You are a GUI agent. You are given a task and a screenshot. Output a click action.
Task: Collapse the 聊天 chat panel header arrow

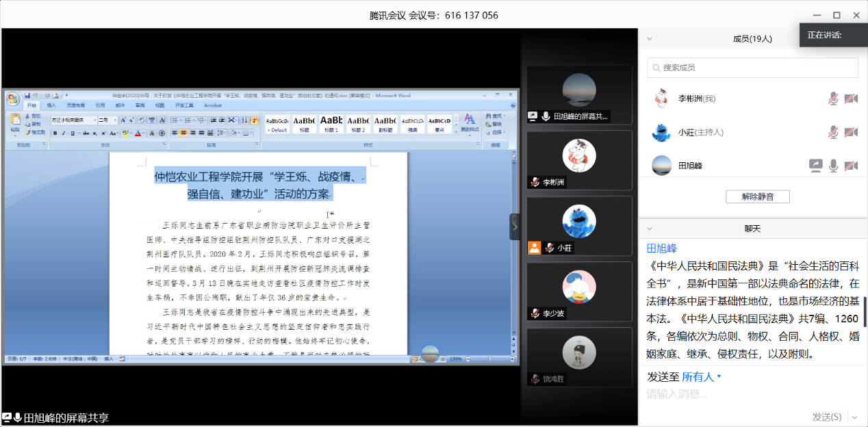pyautogui.click(x=650, y=229)
